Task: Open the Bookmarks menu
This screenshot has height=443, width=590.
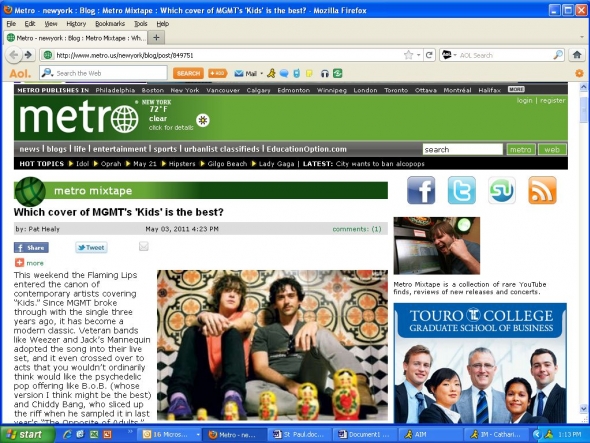Action: coord(110,24)
